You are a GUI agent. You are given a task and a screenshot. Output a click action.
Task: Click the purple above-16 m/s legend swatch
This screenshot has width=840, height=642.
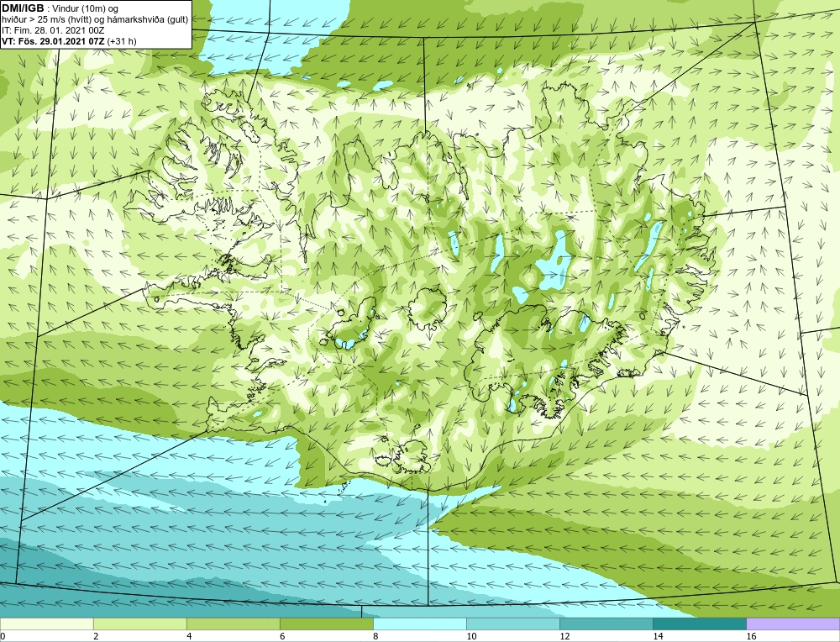coord(793,624)
